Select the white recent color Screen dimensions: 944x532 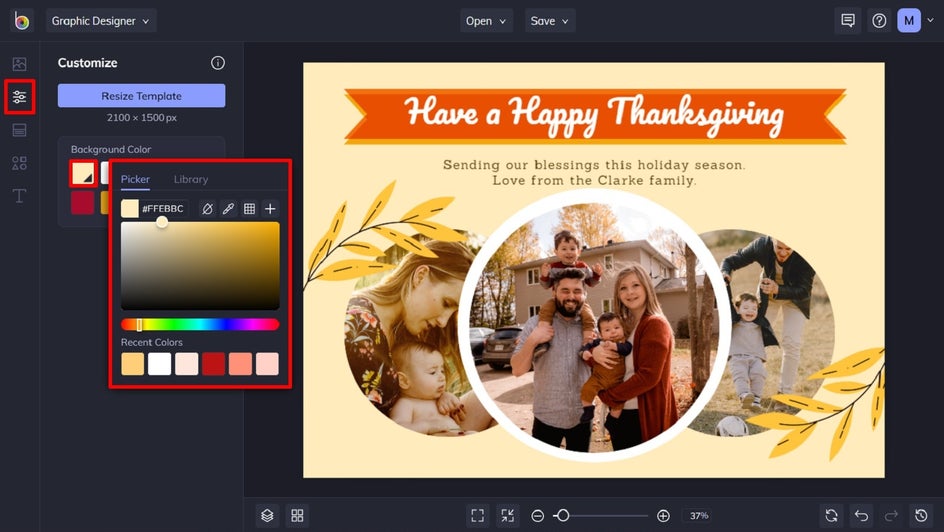[160, 364]
